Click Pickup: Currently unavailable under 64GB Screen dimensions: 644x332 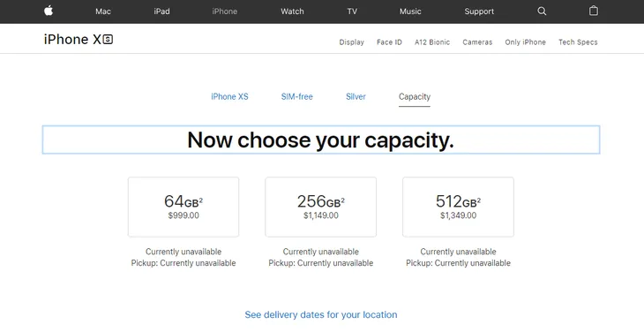tap(183, 263)
